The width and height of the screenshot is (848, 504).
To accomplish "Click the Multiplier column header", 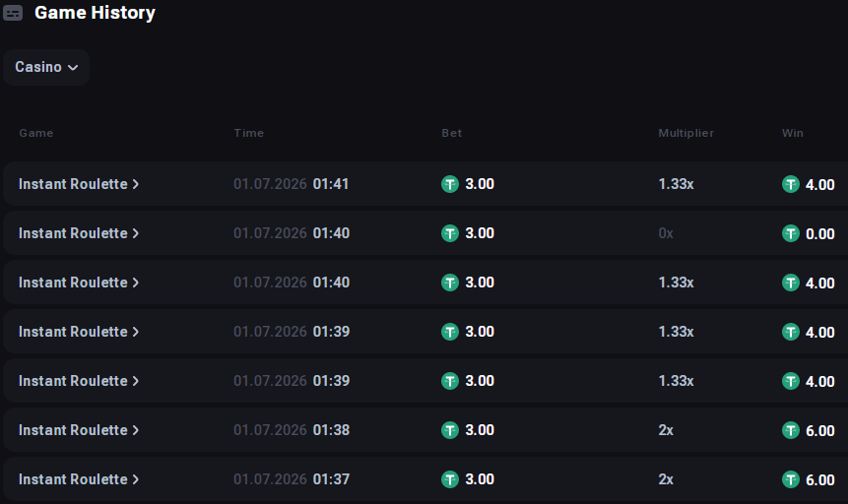I will (685, 133).
